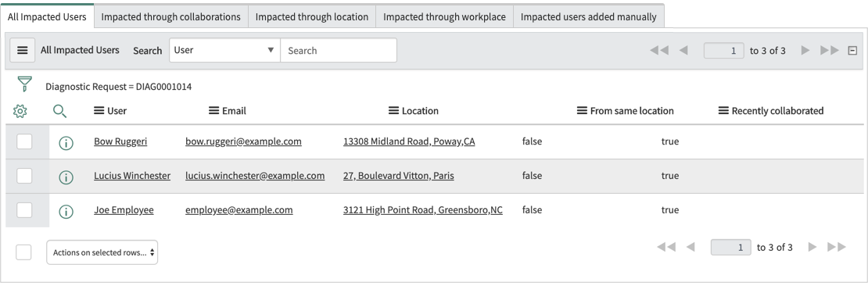Open Actions on selected rows dropdown
Viewport: 868px width, 286px height.
[x=102, y=252]
